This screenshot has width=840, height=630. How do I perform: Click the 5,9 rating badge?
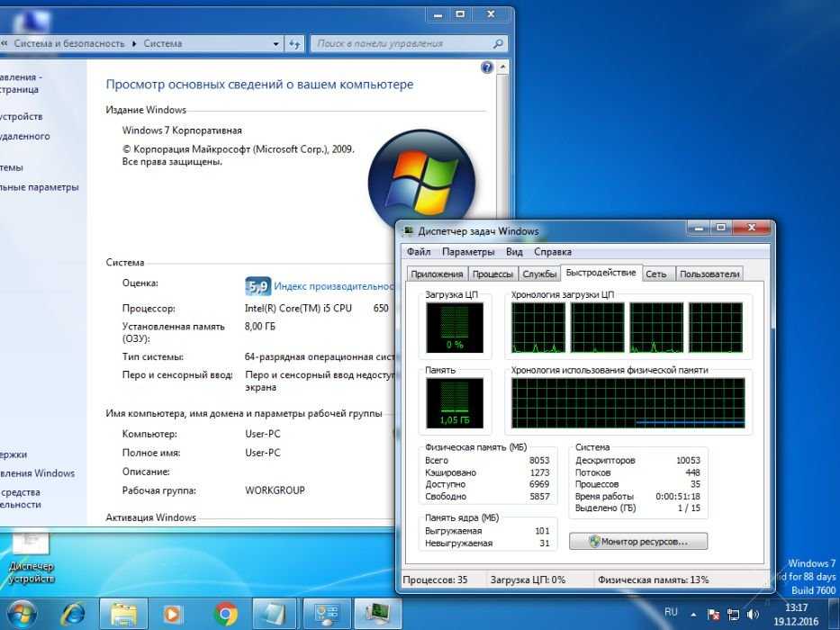pyautogui.click(x=258, y=286)
